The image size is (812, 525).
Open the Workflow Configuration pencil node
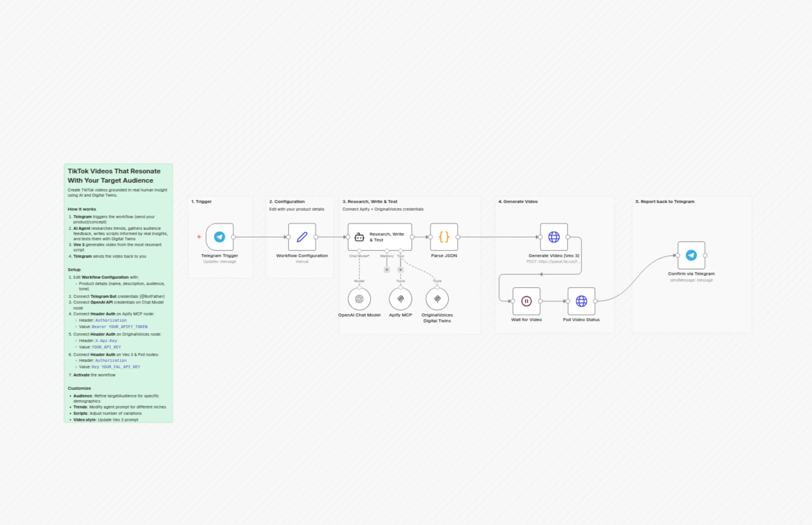pos(302,236)
